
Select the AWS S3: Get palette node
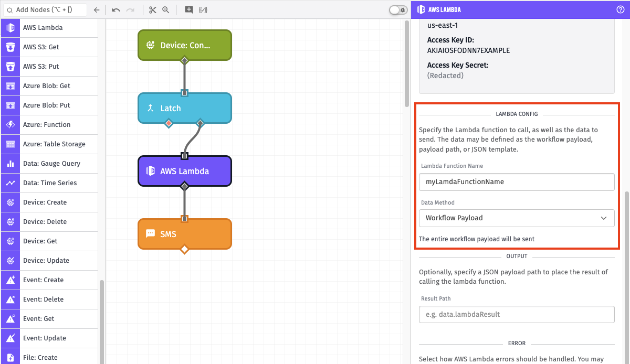(49, 47)
